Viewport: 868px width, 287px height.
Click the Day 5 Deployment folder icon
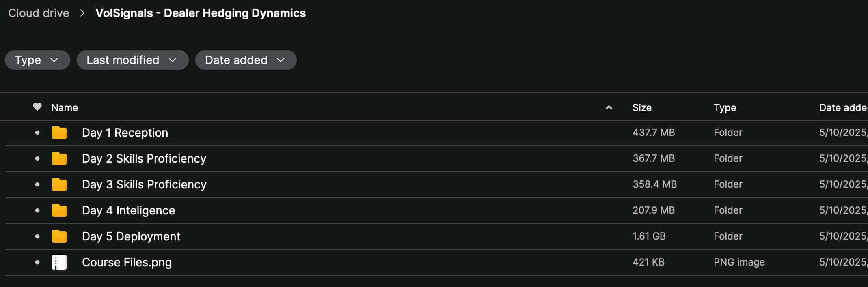59,236
